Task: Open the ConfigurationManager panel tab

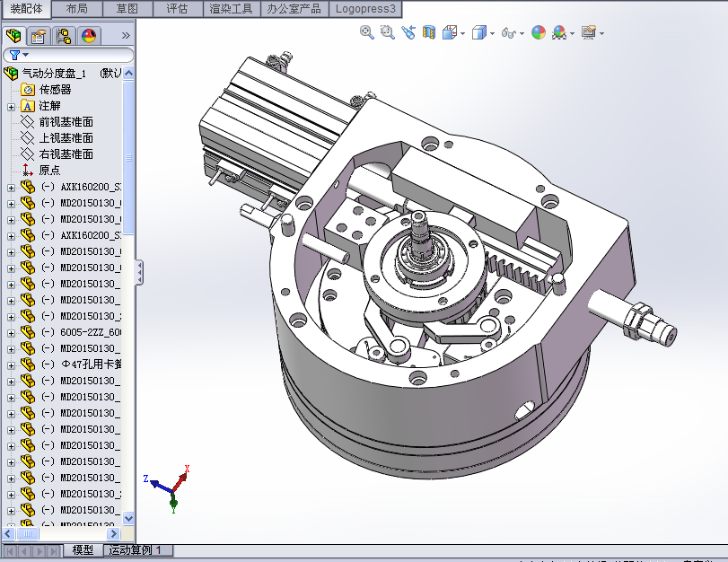Action: coord(63,36)
